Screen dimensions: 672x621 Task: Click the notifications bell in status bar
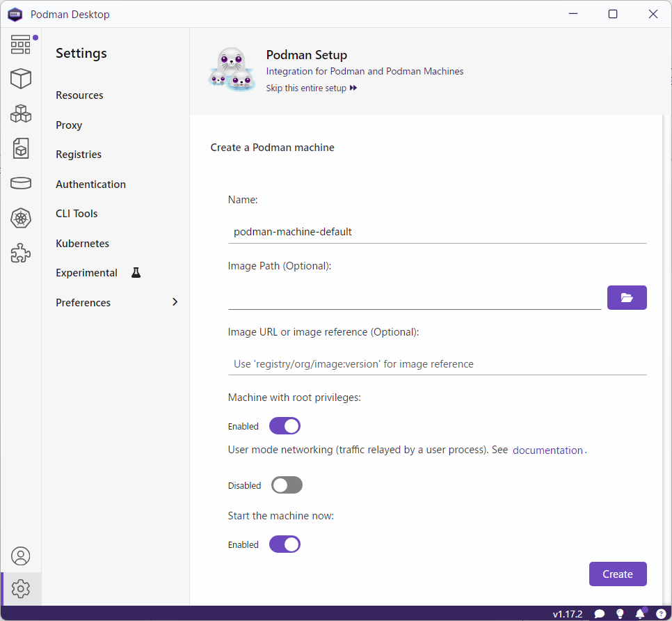(640, 613)
